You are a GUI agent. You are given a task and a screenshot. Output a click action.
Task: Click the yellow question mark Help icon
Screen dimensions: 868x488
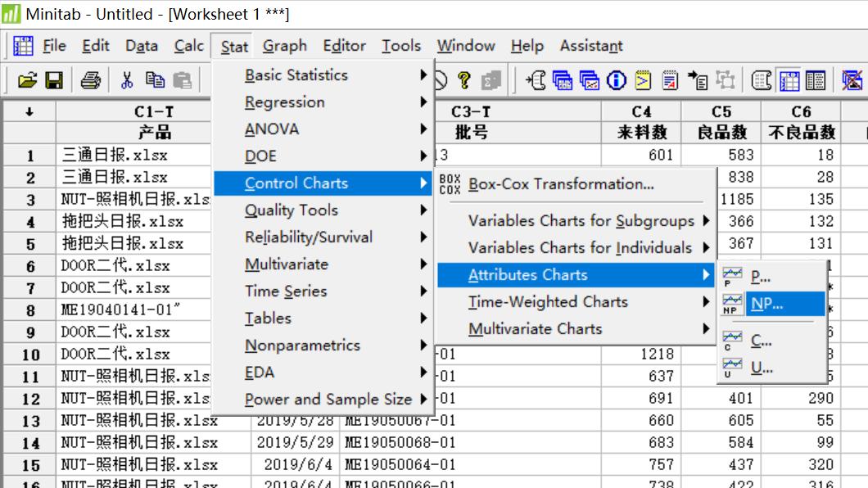464,80
